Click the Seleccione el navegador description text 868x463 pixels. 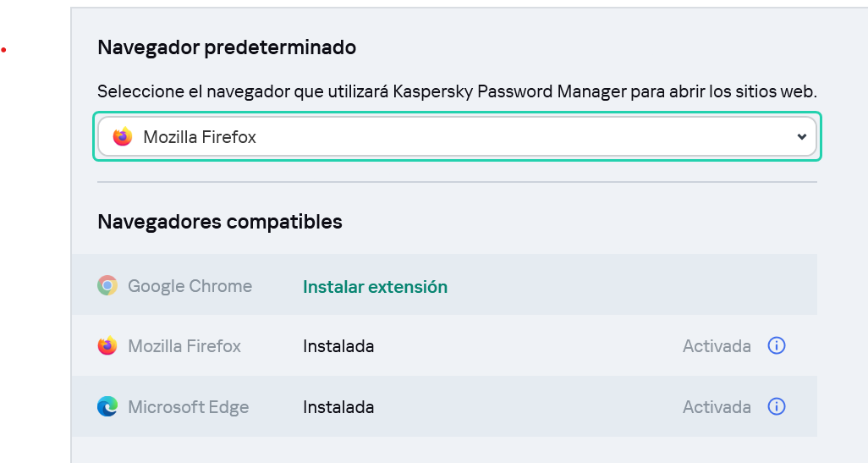pos(457,91)
